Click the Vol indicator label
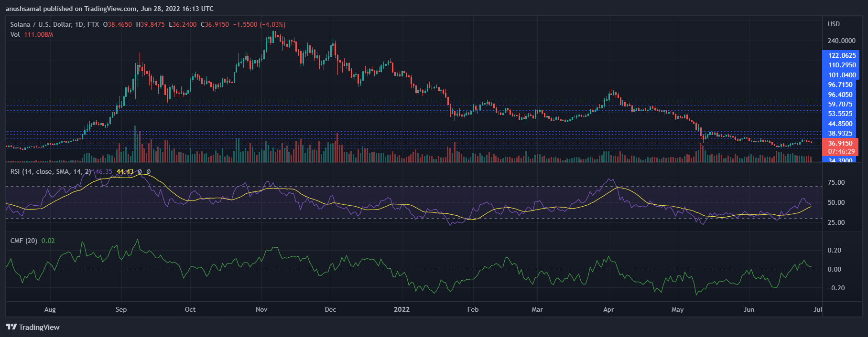This screenshot has width=868, height=337. pyautogui.click(x=15, y=34)
